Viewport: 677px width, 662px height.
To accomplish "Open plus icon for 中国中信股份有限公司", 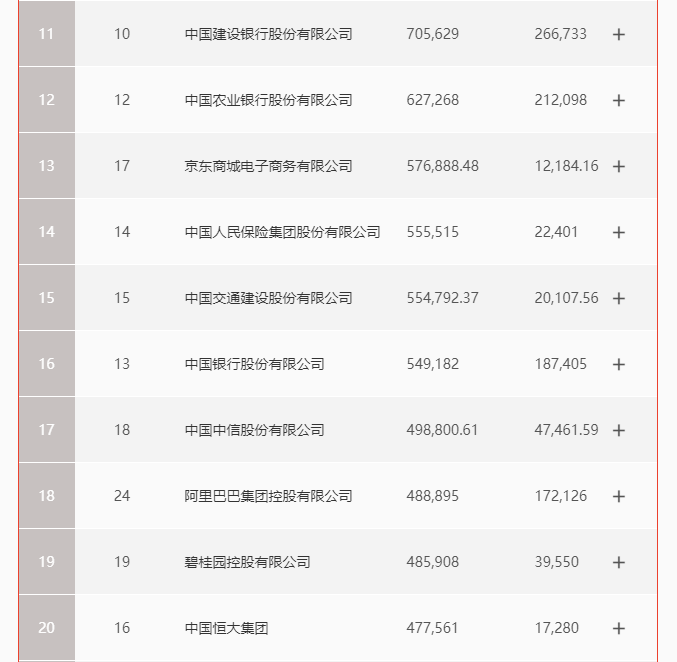I will tap(618, 430).
